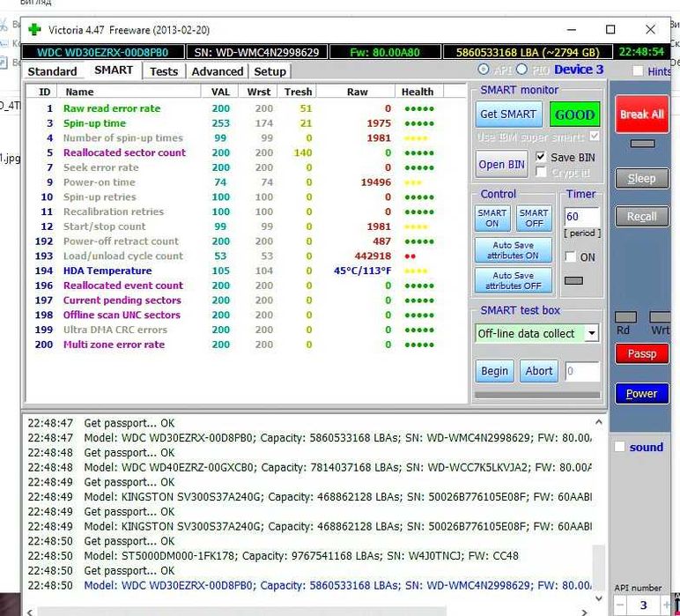Screen dimensions: 680x616
Task: Click the Open BIN button
Action: pyautogui.click(x=501, y=165)
